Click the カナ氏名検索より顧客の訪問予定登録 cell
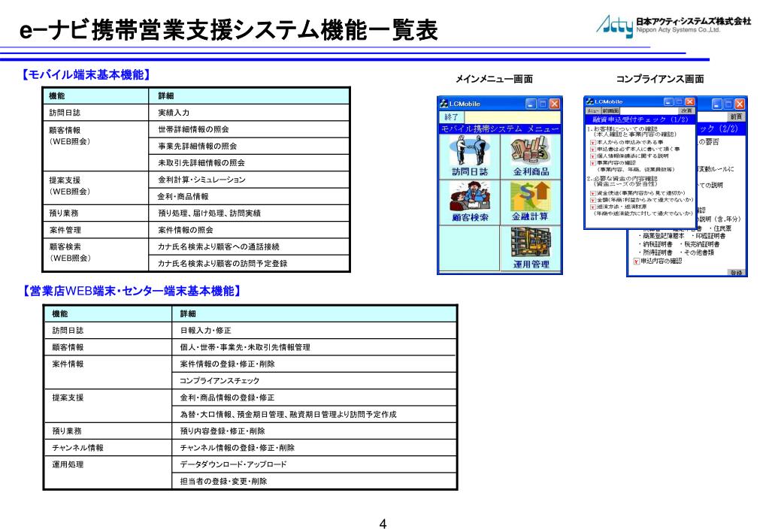769x532 pixels. point(249,263)
